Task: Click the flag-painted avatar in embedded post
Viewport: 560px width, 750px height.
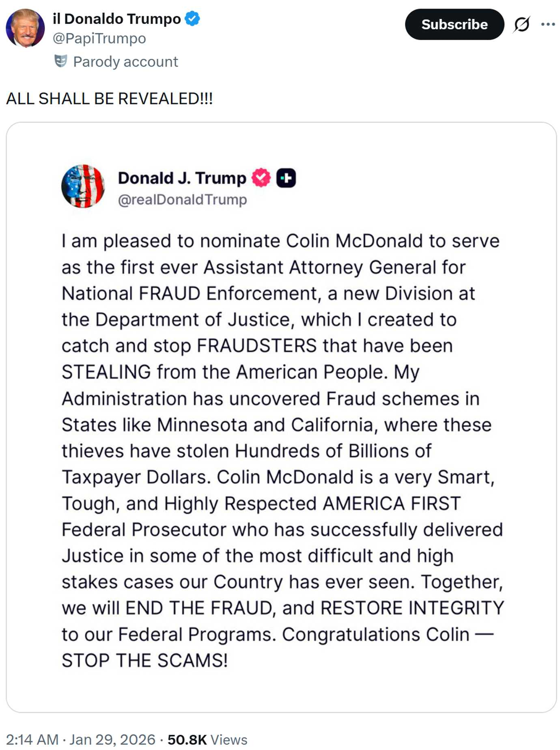Action: [83, 186]
